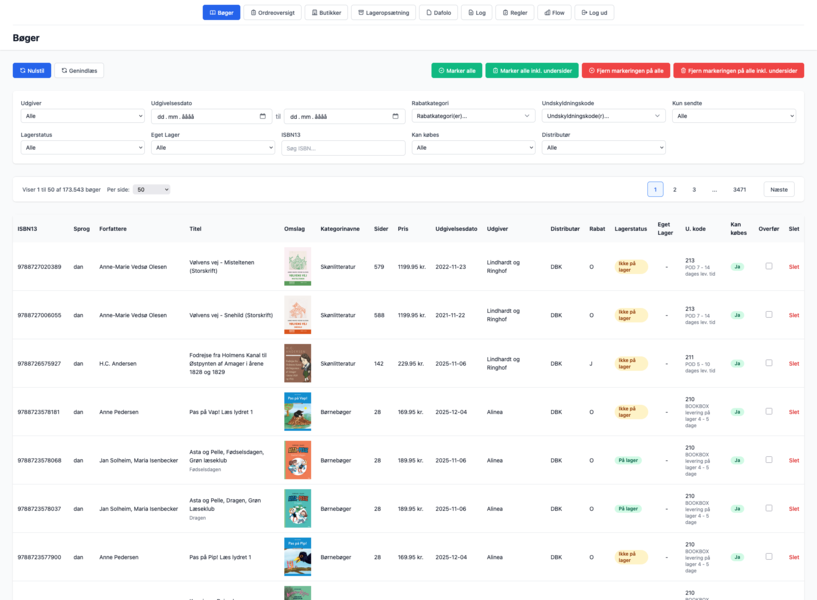Tick Overfør checkbox for Vølvens vej - Misteltenen
This screenshot has width=817, height=600.
769,266
